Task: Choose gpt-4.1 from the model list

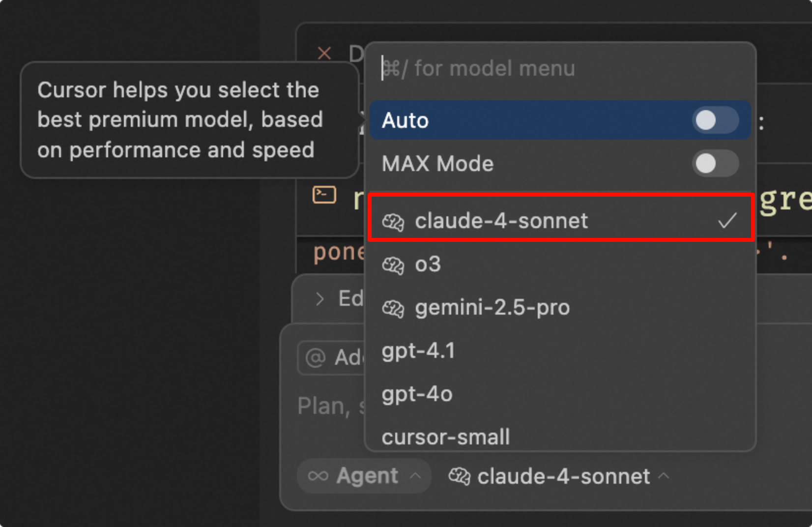Action: 419,351
